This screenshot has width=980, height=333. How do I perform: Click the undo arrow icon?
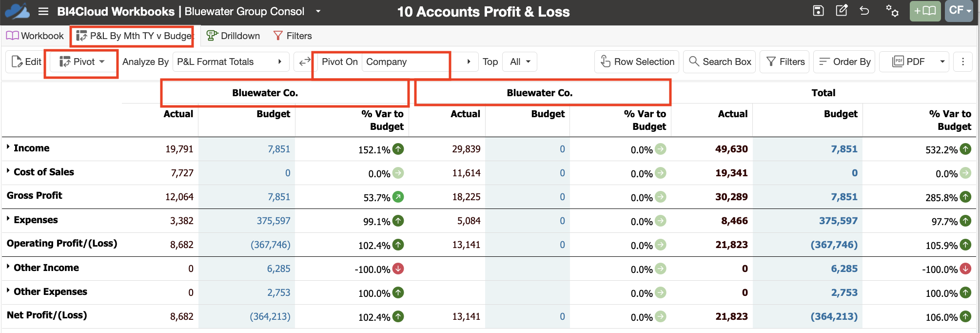click(864, 11)
